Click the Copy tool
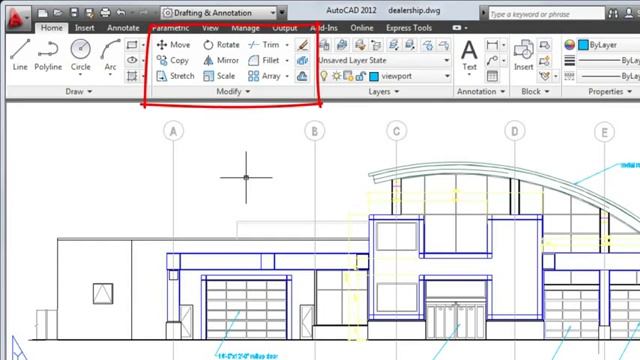Image resolution: width=640 pixels, height=360 pixels. click(173, 60)
